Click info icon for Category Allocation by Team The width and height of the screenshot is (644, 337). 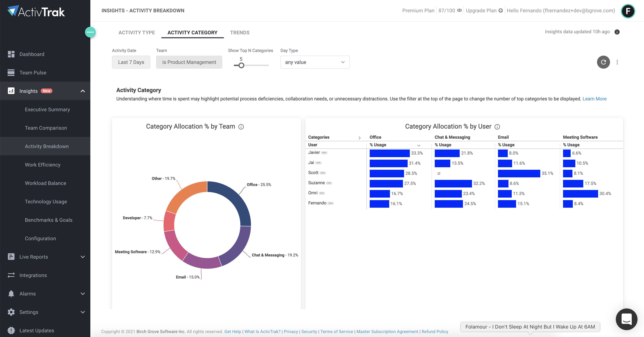point(241,127)
